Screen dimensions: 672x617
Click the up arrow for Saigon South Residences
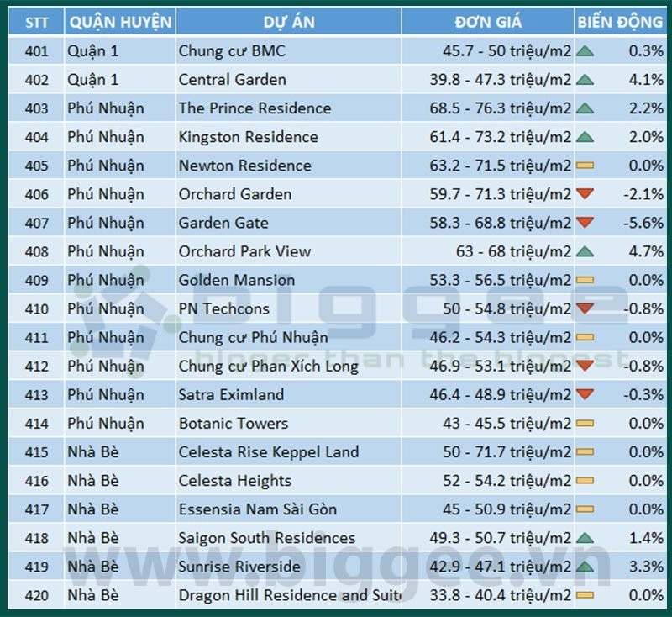tap(585, 538)
